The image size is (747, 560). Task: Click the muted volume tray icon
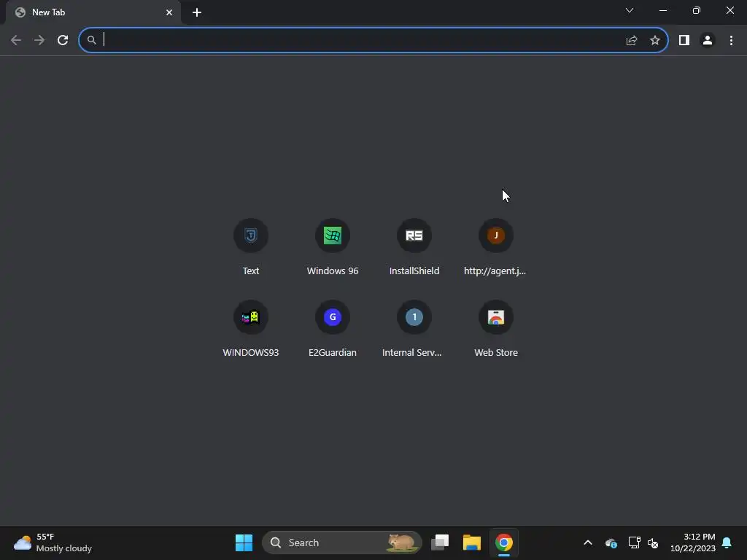click(x=653, y=542)
